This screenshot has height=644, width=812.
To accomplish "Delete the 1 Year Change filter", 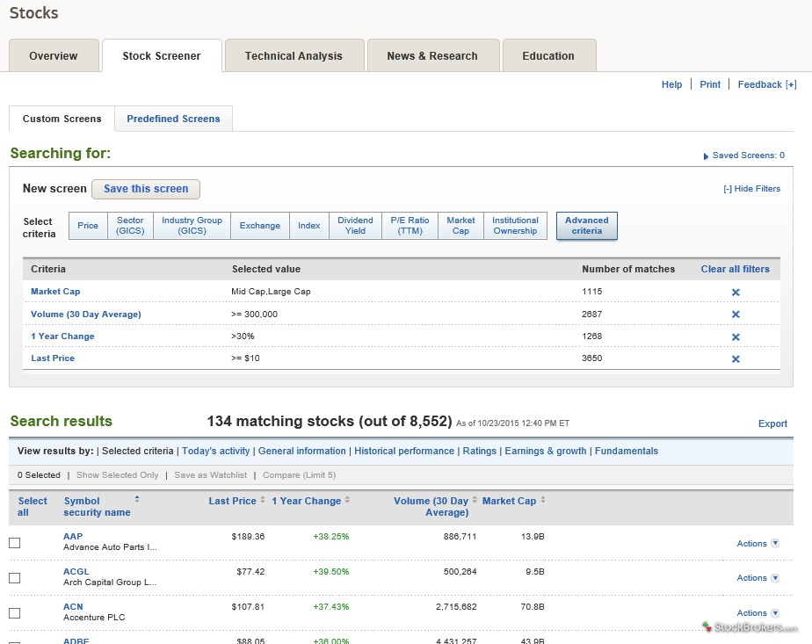I will [736, 336].
